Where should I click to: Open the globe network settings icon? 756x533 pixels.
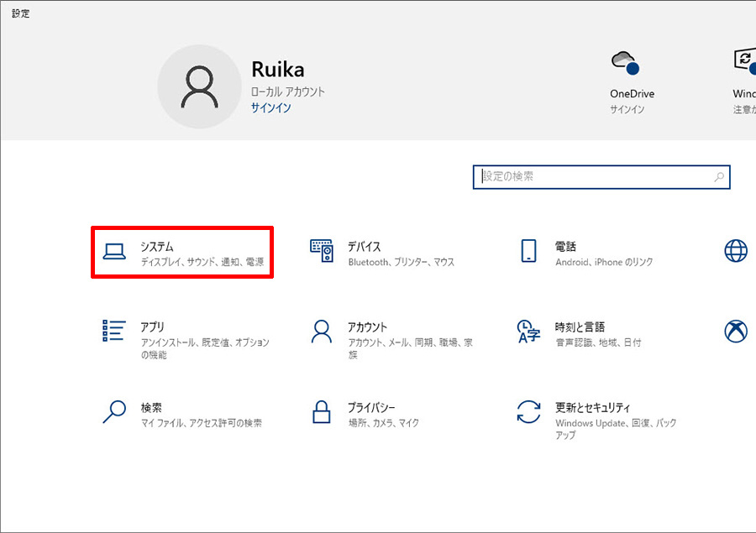click(736, 251)
